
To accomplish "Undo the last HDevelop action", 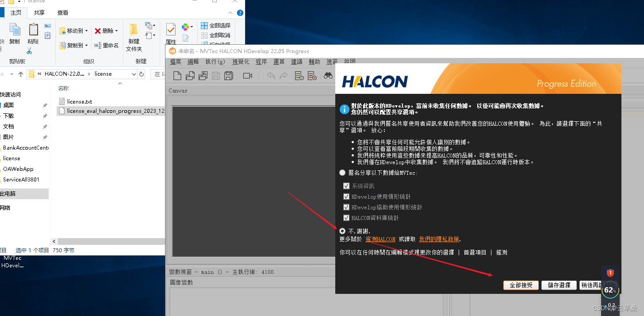I will [x=271, y=75].
